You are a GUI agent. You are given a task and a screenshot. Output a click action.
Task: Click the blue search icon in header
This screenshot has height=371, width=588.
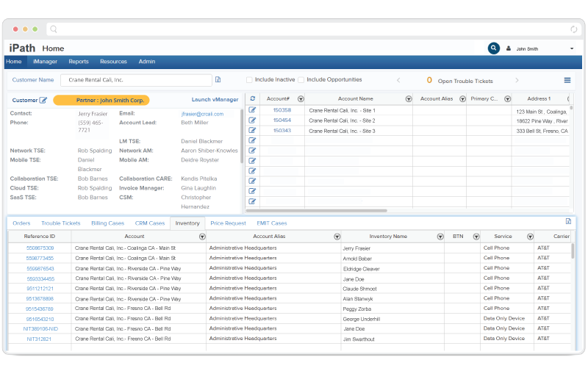(493, 48)
